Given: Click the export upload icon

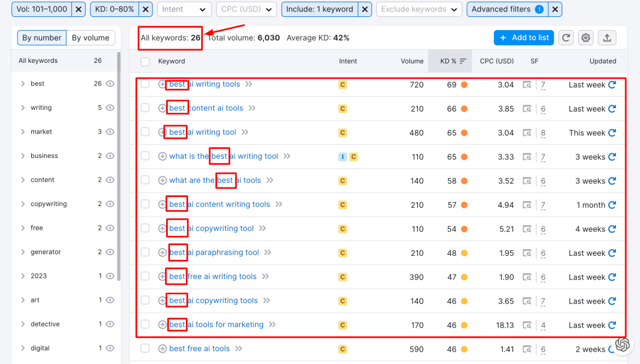Looking at the screenshot, I should point(607,38).
